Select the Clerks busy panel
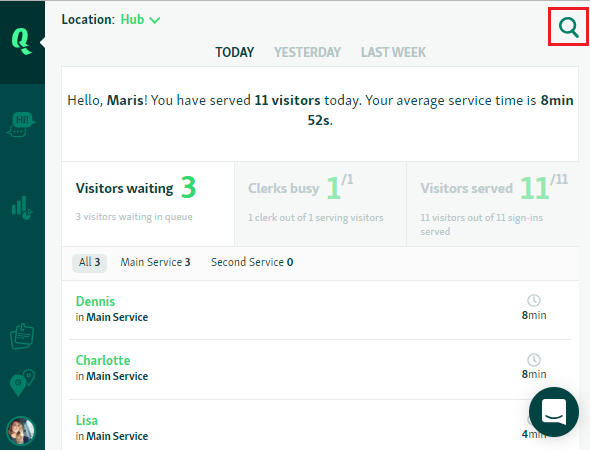590x450 pixels. [x=320, y=204]
